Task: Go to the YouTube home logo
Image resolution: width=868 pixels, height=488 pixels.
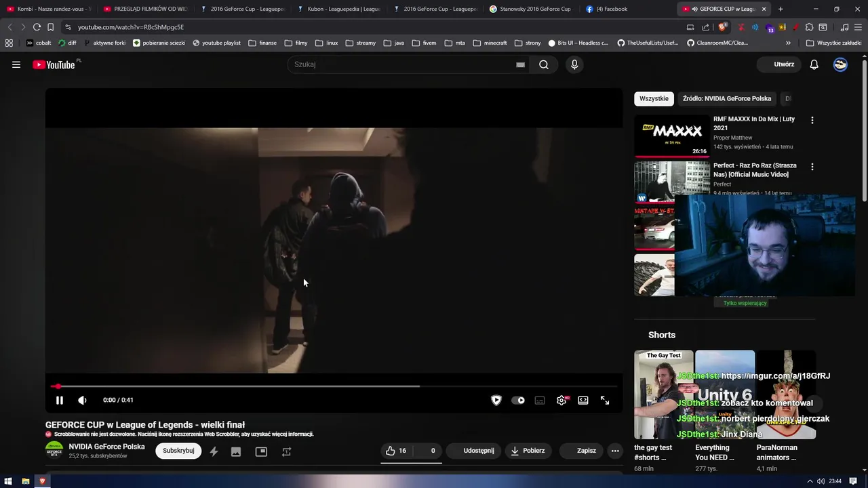Action: tap(54, 64)
